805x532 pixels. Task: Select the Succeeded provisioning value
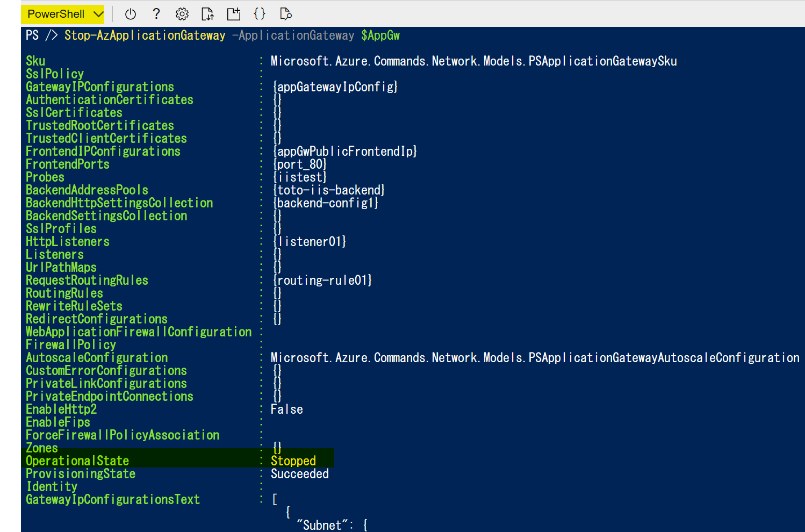300,474
